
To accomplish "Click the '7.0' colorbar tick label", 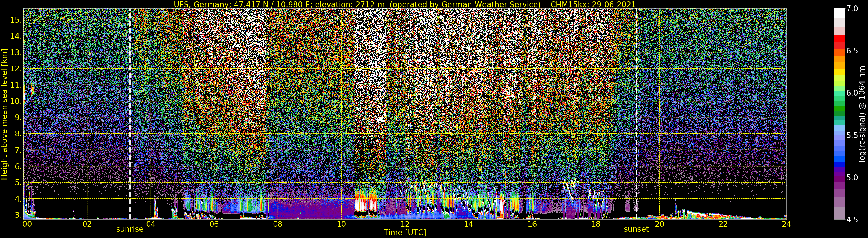I will (852, 9).
